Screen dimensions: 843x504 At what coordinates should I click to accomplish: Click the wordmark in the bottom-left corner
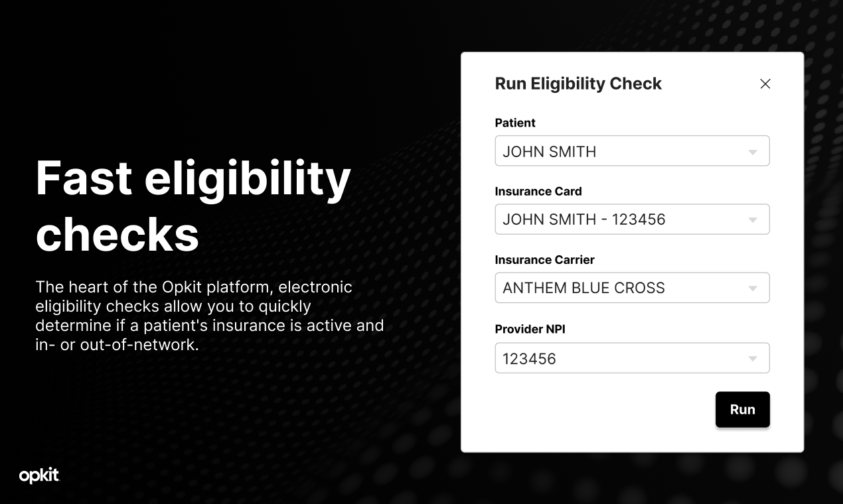[x=38, y=476]
